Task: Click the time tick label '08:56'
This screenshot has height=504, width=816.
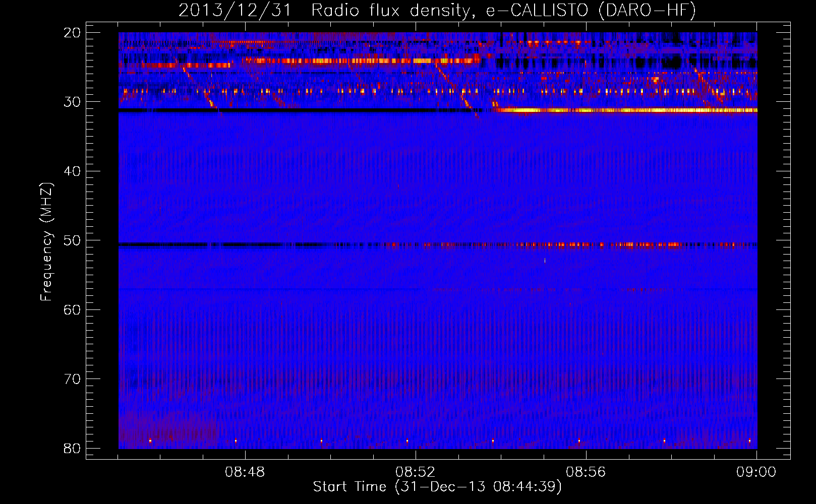Action: [586, 472]
